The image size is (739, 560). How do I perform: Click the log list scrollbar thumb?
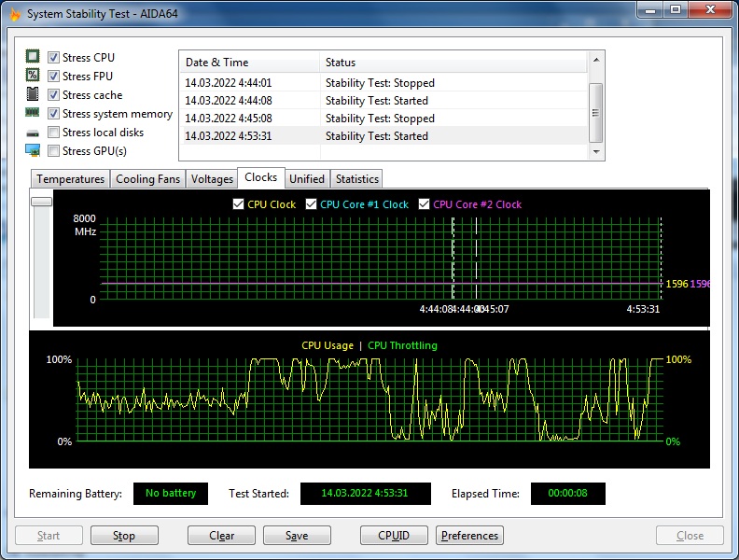point(596,113)
